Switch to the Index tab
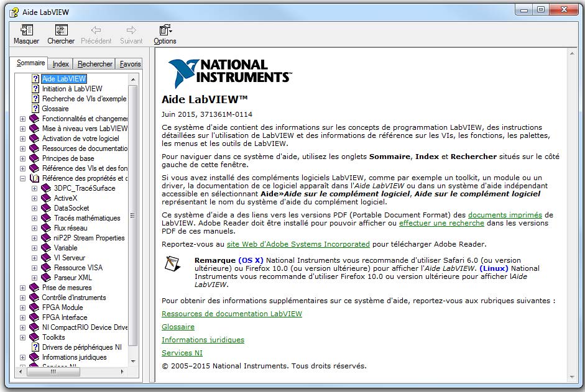 coord(60,64)
